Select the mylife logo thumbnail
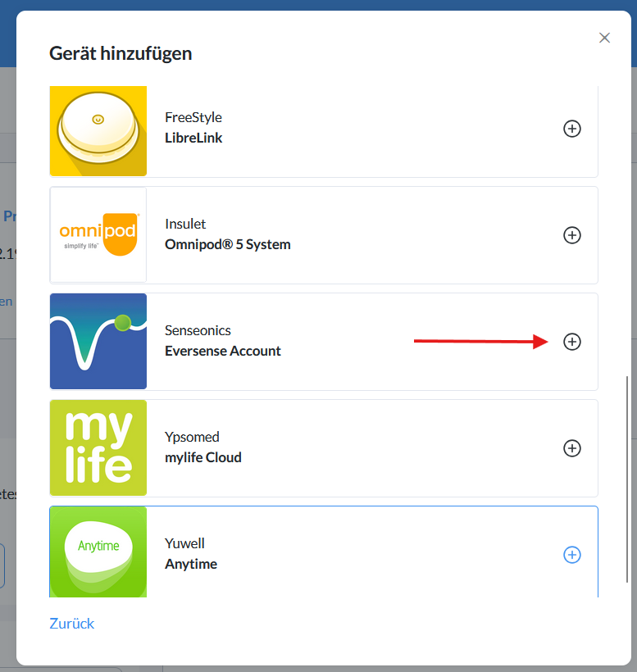637x672 pixels. [98, 447]
